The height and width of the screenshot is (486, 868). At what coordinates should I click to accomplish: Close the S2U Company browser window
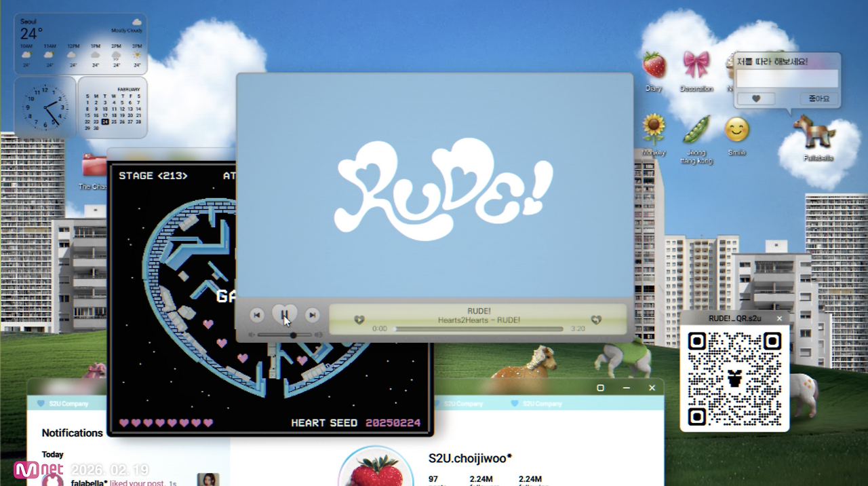point(652,388)
